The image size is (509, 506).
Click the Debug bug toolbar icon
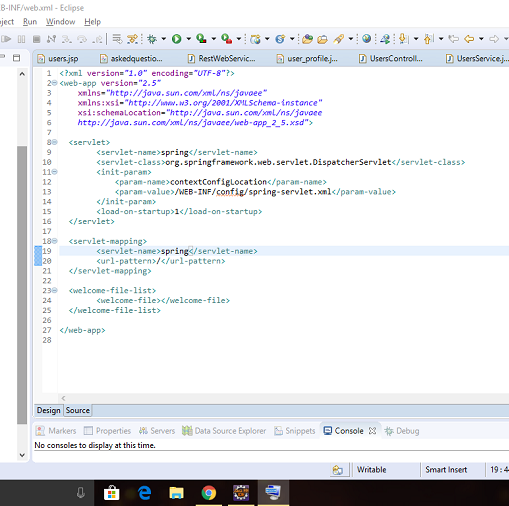[152, 39]
